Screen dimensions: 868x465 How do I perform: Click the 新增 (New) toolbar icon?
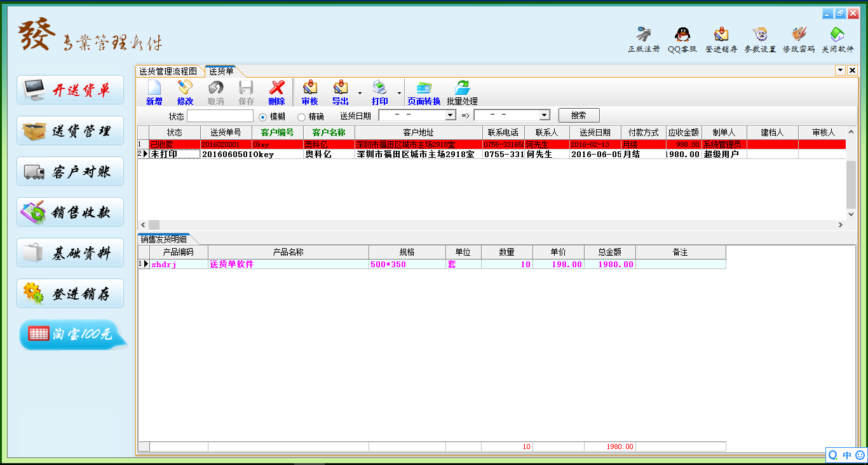(154, 88)
